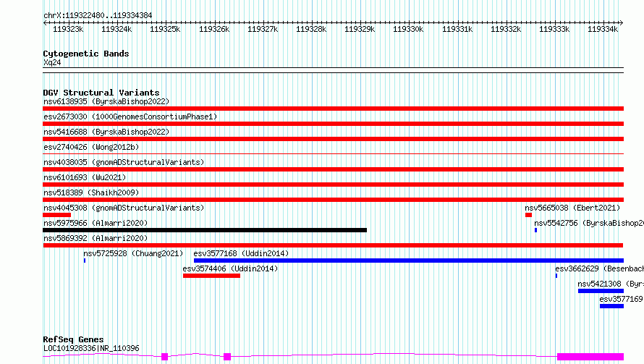Click the red bar under nsv5416688
644x364 pixels.
coord(333,139)
